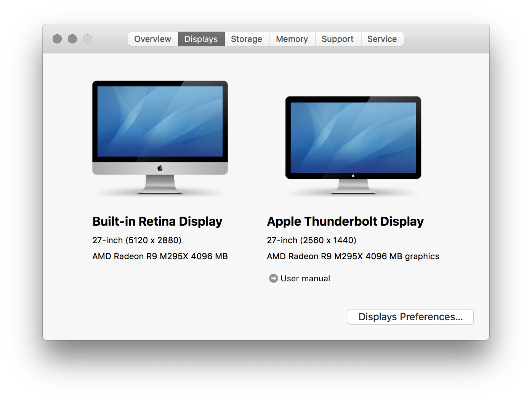
Task: Click the AMD Radeon R9 M295X graphics text
Action: tap(160, 256)
